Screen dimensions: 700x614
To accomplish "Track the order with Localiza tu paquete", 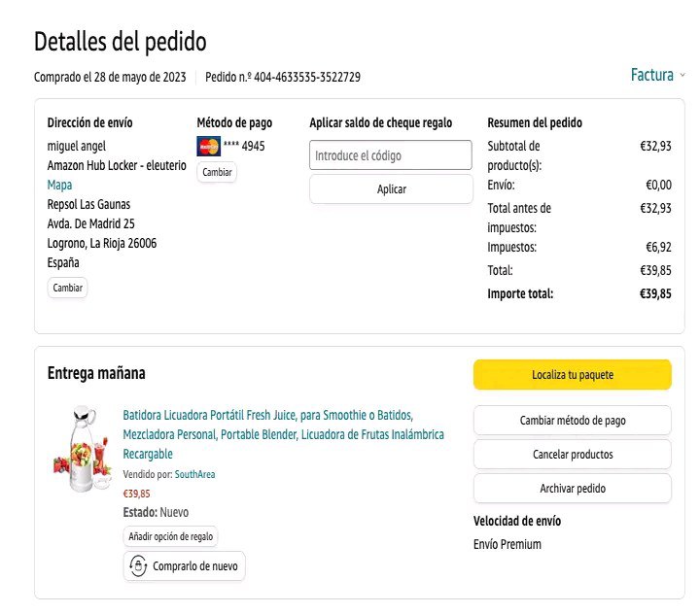I will click(572, 375).
